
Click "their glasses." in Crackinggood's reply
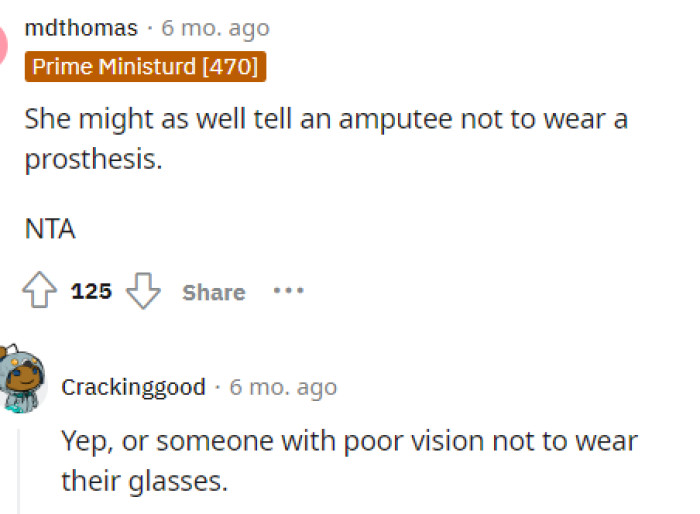(144, 480)
